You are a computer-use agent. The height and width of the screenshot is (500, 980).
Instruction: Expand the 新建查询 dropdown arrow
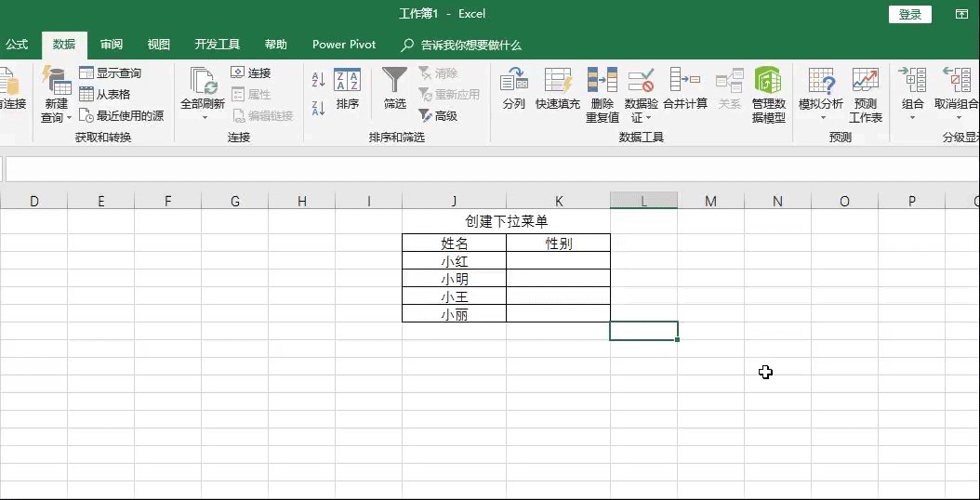pyautogui.click(x=69, y=117)
